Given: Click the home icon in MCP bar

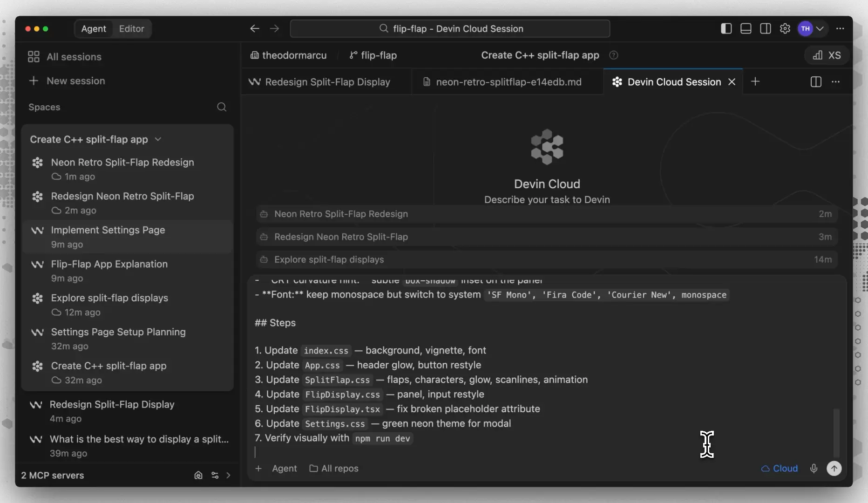Looking at the screenshot, I should click(x=198, y=476).
